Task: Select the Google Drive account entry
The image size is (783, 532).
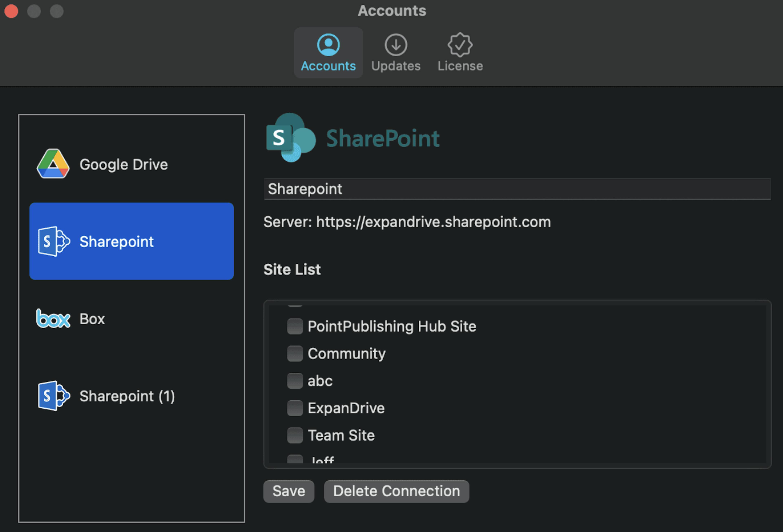Action: click(x=123, y=165)
